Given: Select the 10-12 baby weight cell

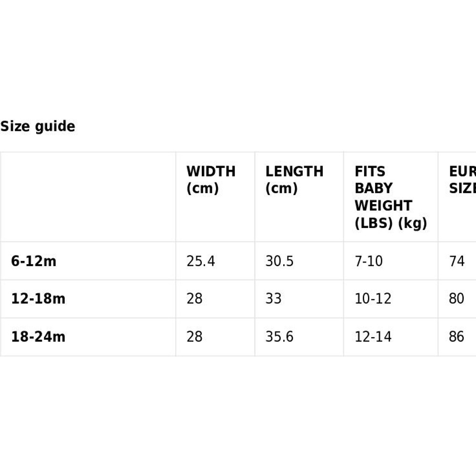Looking at the screenshot, I should click(373, 299).
